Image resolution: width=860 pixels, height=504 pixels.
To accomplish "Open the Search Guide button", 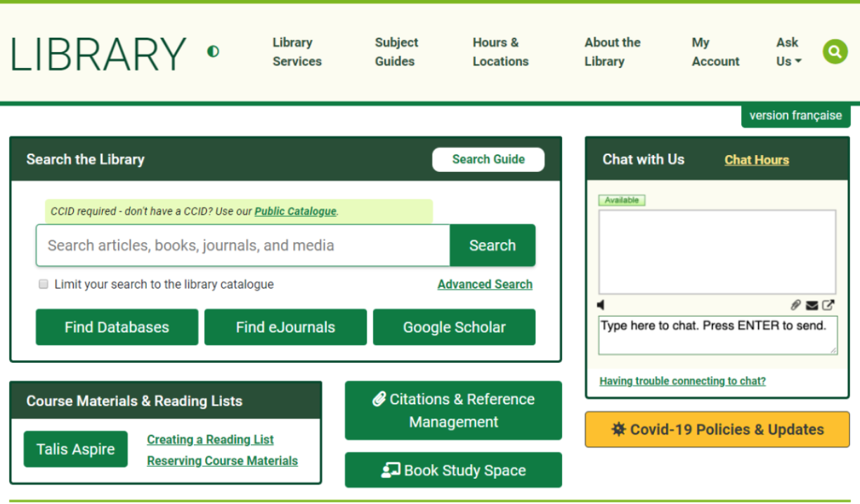I will click(x=488, y=159).
